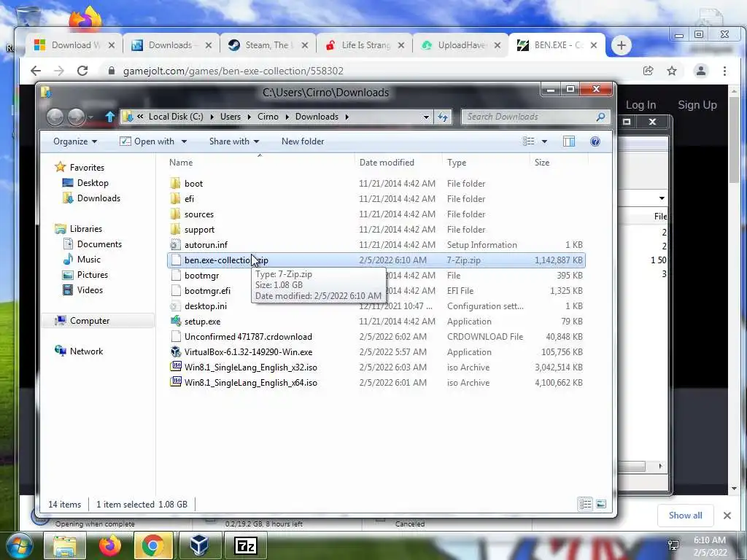Create a New folder

pos(303,141)
